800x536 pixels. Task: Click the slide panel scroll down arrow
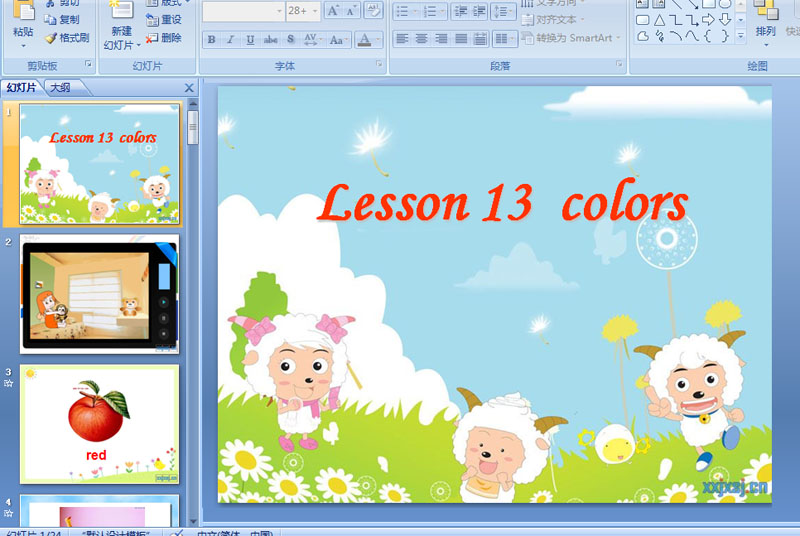click(x=193, y=521)
